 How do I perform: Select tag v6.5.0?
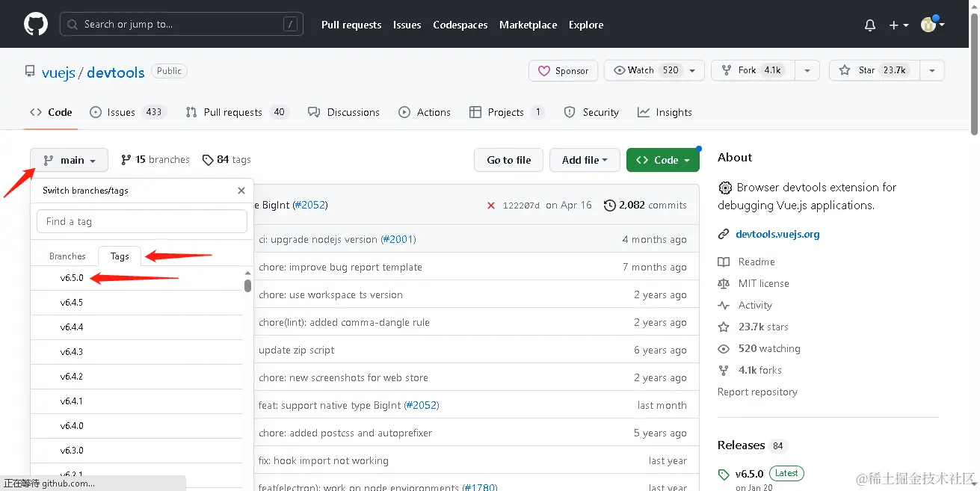pyautogui.click(x=137, y=278)
